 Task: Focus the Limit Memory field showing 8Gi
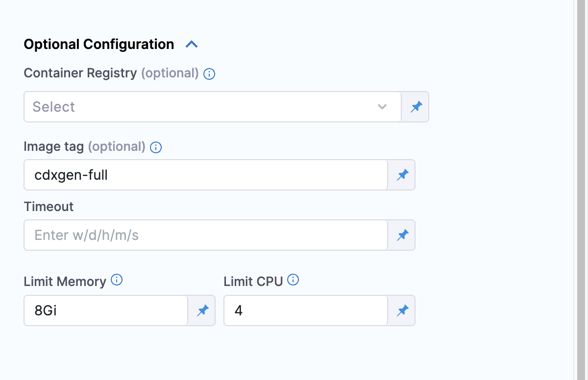click(105, 310)
